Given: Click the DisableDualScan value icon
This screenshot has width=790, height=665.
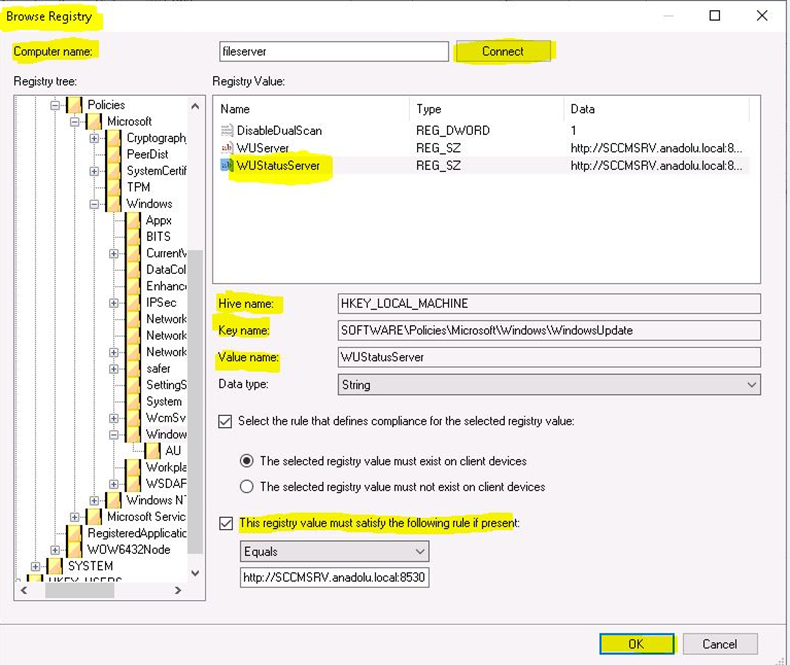Looking at the screenshot, I should pyautogui.click(x=227, y=130).
